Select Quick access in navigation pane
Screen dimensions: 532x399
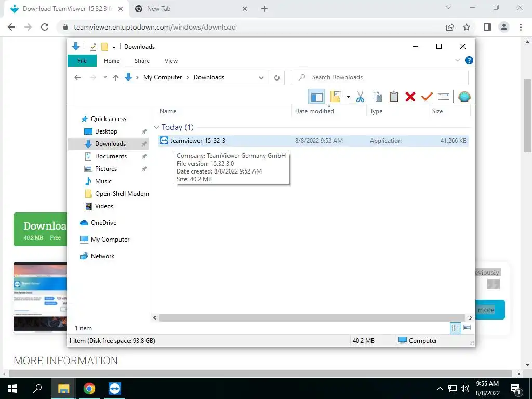[103, 119]
